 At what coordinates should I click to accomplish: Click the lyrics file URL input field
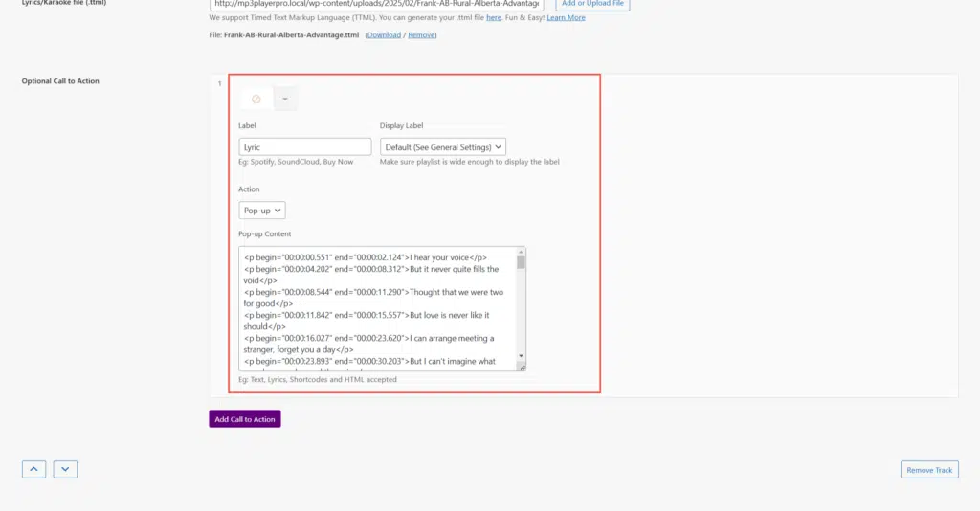click(x=377, y=4)
